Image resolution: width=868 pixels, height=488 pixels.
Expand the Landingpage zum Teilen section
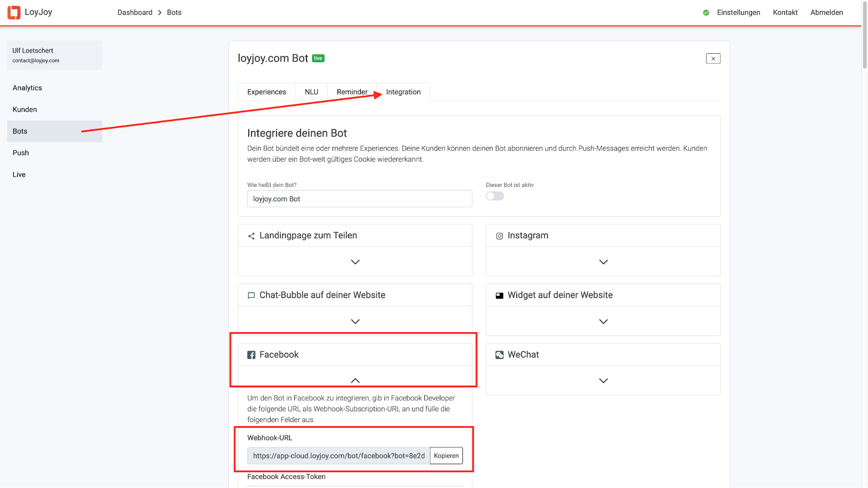[x=355, y=262]
